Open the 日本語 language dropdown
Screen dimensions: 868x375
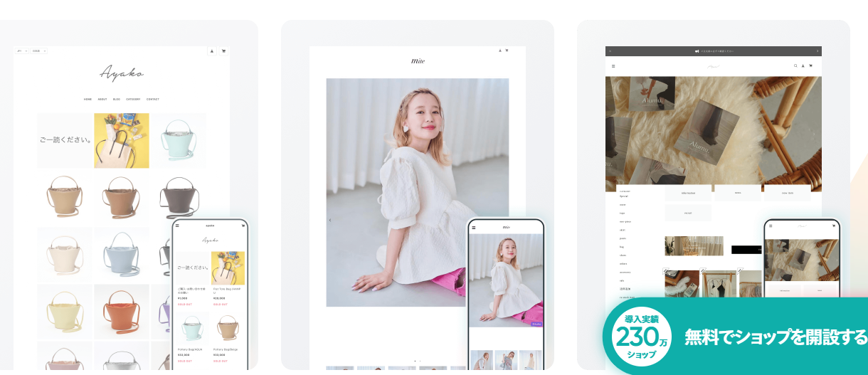pos(38,51)
